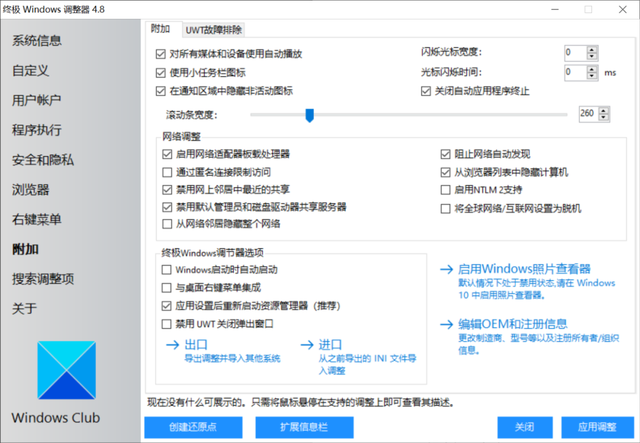
Task: Click the 光标闪烁时间 value field
Action: (x=576, y=72)
